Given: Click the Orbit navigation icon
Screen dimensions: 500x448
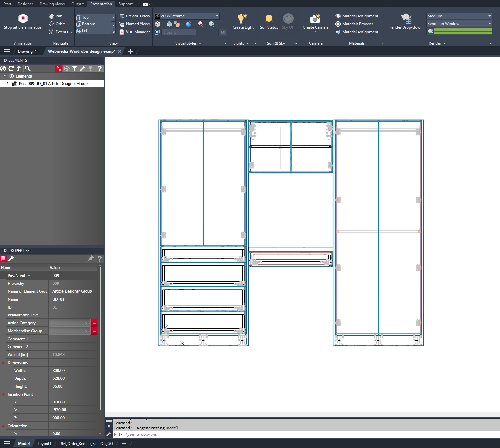Looking at the screenshot, I should point(51,24).
